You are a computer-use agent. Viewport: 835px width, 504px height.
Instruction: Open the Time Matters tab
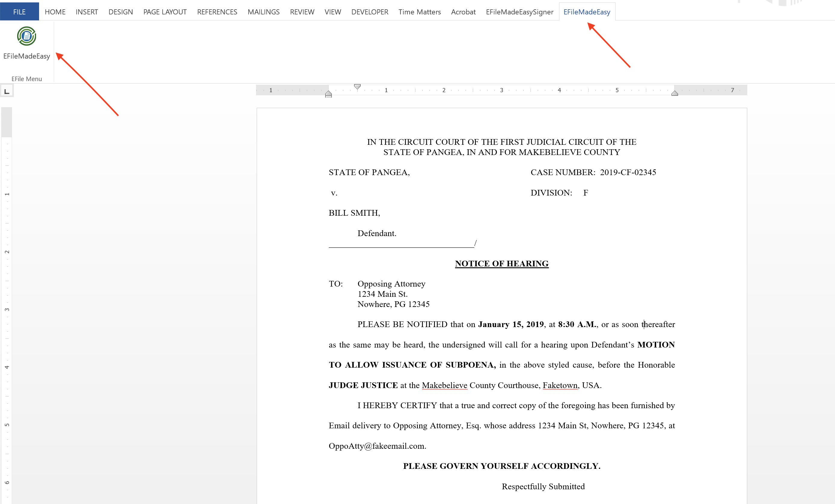point(419,12)
